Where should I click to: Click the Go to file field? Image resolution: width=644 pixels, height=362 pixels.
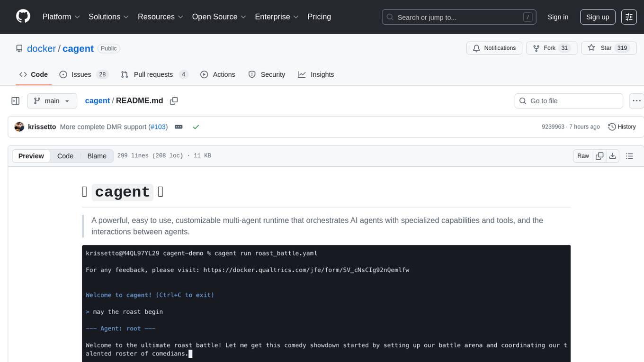(569, 101)
